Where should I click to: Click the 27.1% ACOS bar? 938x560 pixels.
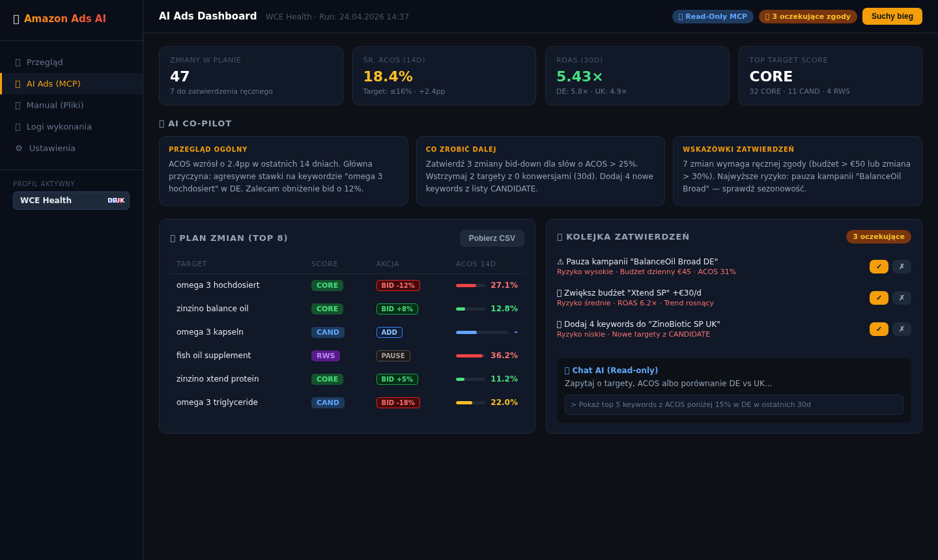tap(470, 285)
